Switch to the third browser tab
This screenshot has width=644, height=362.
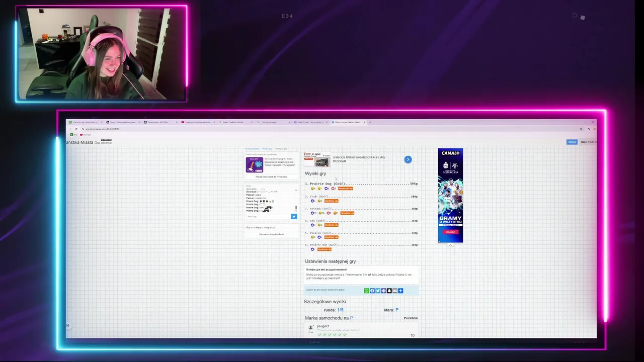161,122
